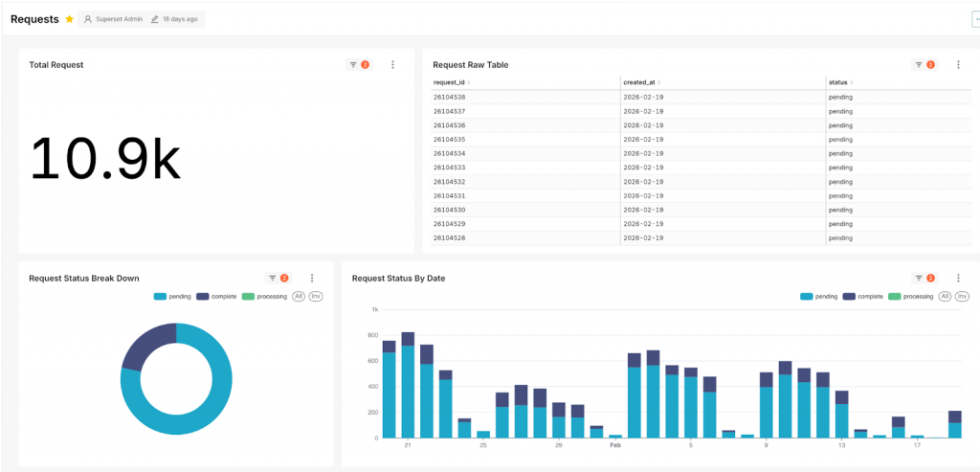Open Request Raw Table three-dot menu
The image size is (980, 472).
click(x=958, y=65)
